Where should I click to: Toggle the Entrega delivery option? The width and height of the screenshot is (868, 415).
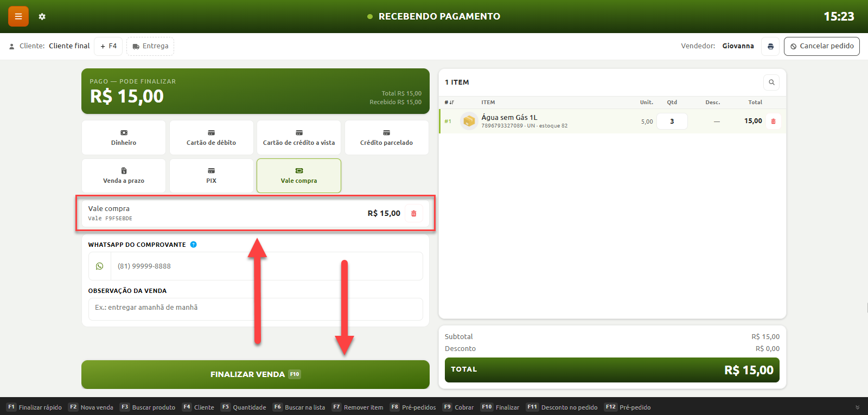point(150,46)
